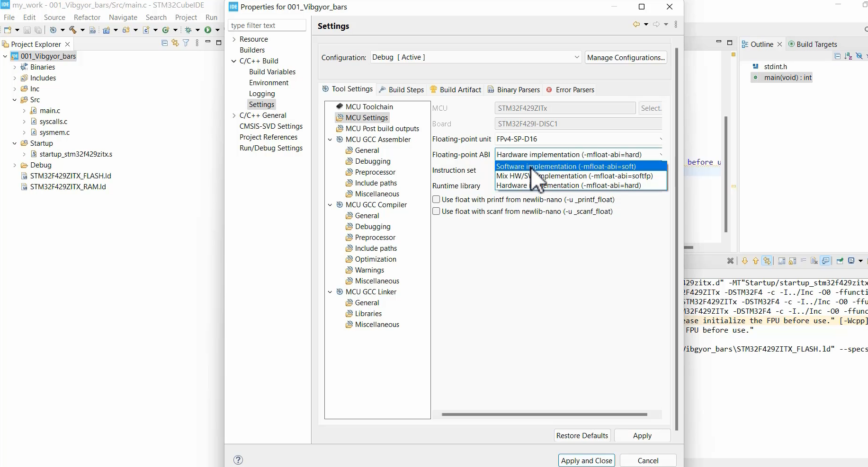Choose Mix HW/SW implementation softfp option
This screenshot has width=868, height=467.
(x=581, y=176)
